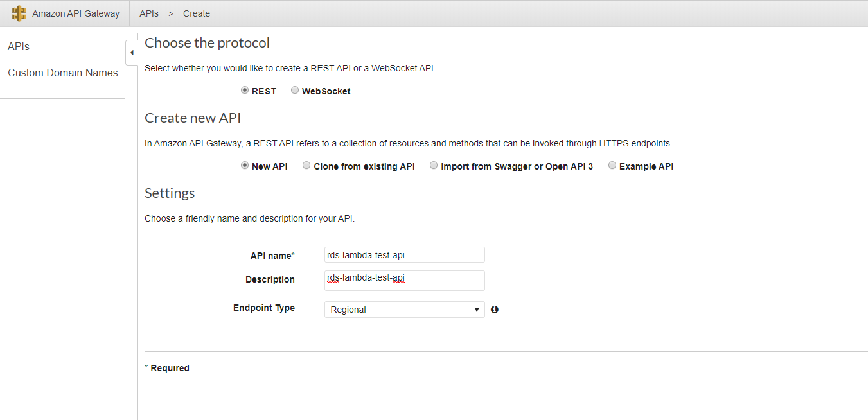Click 'Choose a friendly name and description' text
Screen dimensions: 868x420
coord(249,218)
